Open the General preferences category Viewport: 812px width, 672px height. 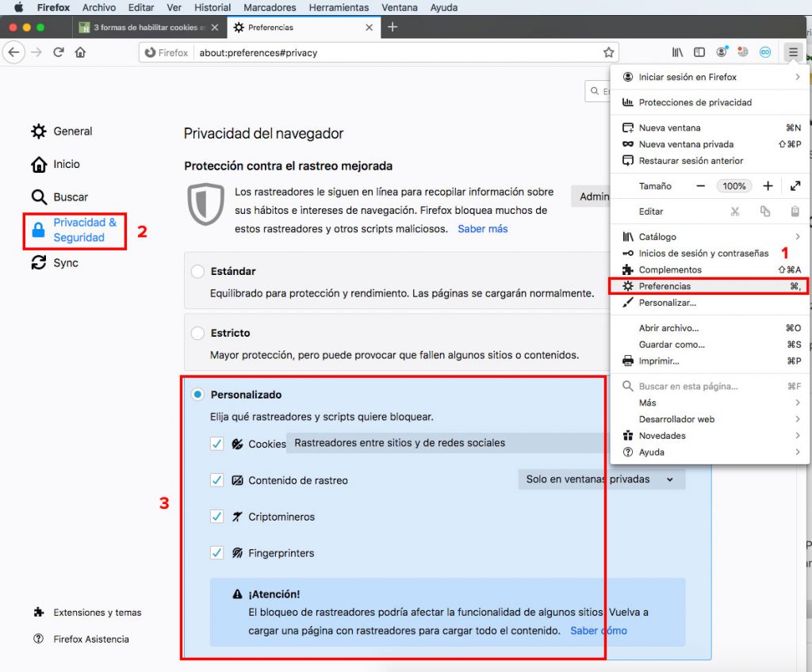pyautogui.click(x=62, y=132)
